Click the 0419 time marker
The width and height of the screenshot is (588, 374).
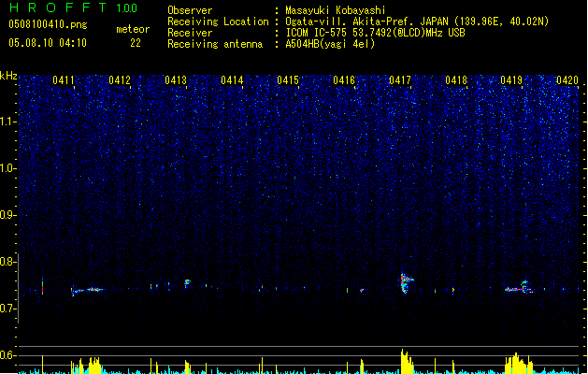point(511,80)
